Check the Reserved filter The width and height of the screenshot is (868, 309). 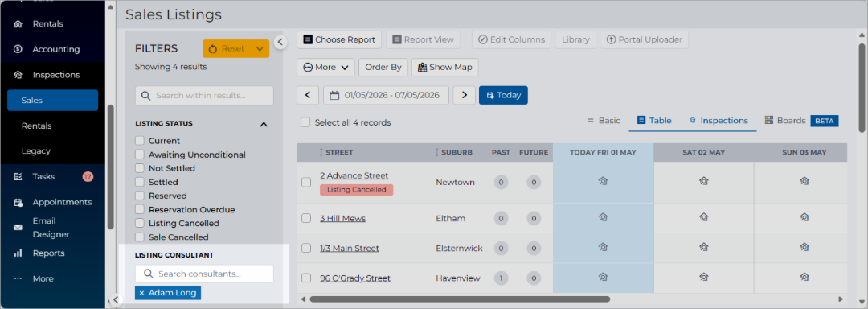point(140,196)
